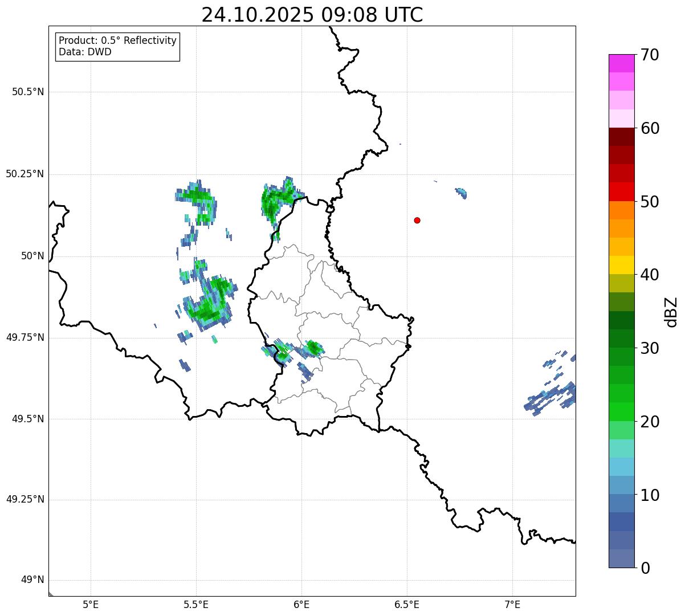Screen dimensions: 685x616
Task: Click the 50.5°N latitude label
Action: (28, 92)
